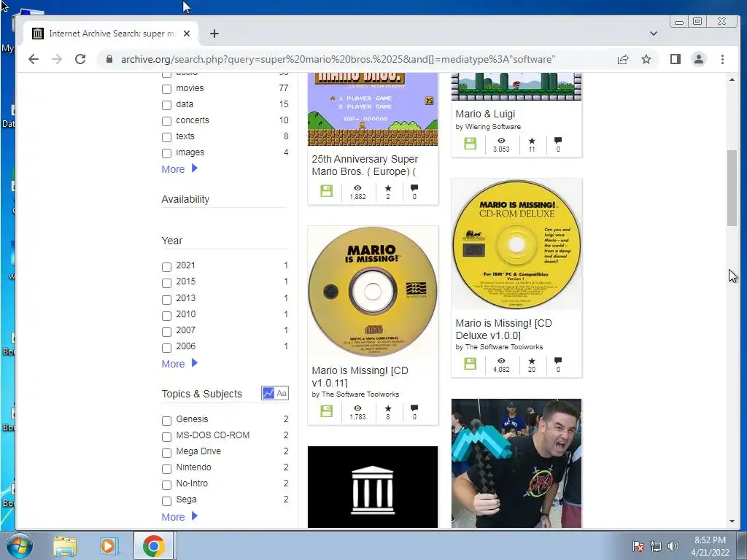Open 25th Anniversary Super Mario Bros. title
Screen dimensions: 747x560
(365, 166)
